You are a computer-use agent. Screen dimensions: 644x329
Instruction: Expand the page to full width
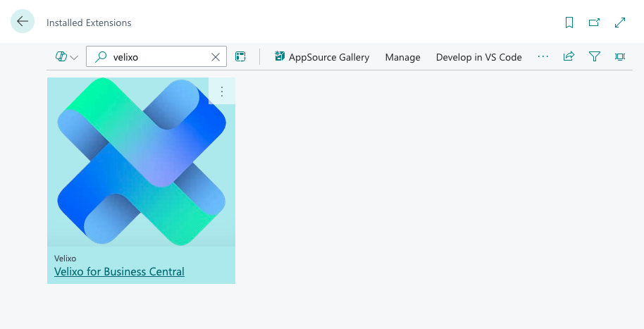pos(620,23)
